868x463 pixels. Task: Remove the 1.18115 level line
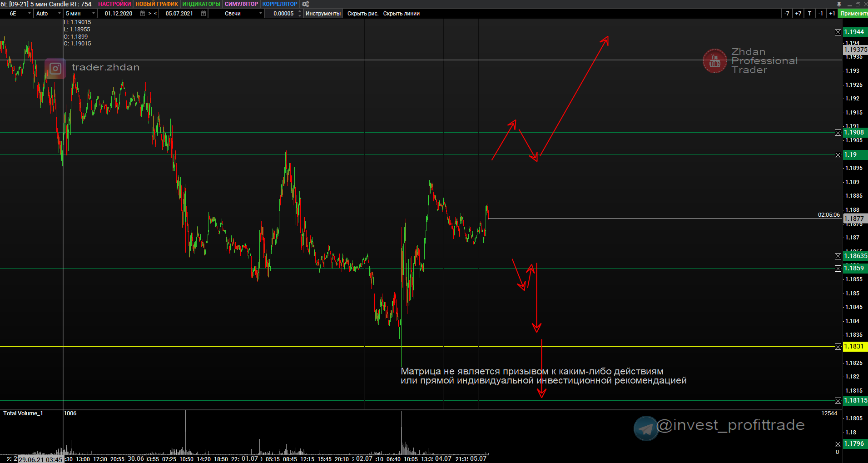pos(838,401)
